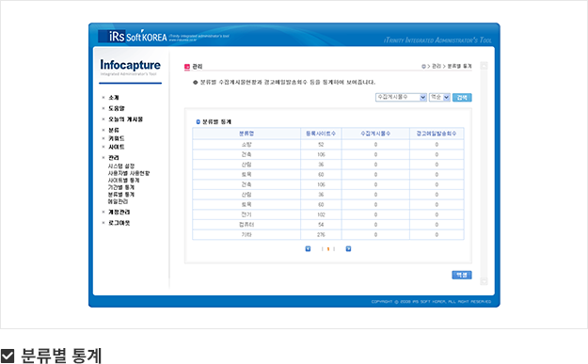588x364 pixels.
Task: Open 분류별 통계 in the sidebar submenu
Action: click(121, 195)
